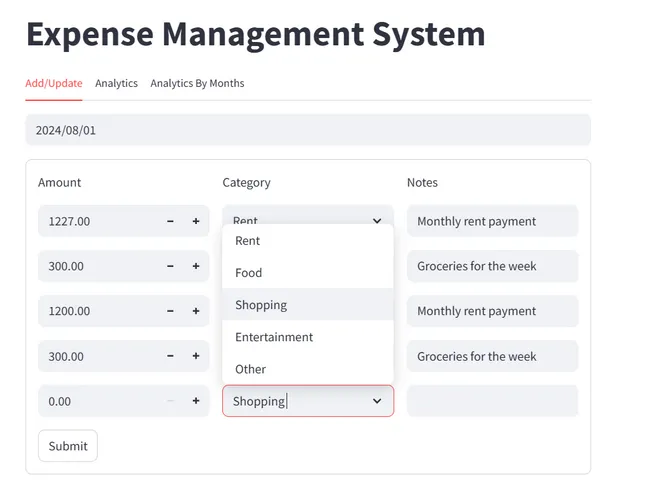Click plus on the 1200.00 amount row
The image size is (650, 487).
196,311
